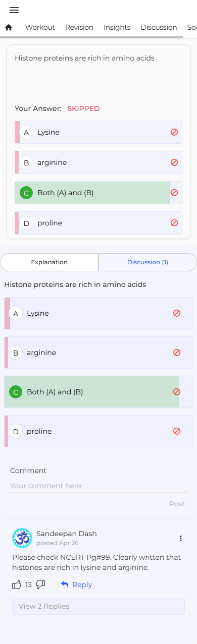Screen dimensions: 197x644
Task: Click the Sandeepan Dash avatar image
Action: click(22, 538)
